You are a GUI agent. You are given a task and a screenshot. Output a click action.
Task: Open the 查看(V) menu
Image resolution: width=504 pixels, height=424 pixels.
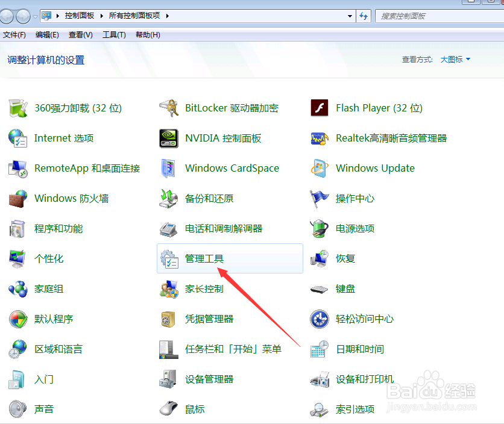pyautogui.click(x=80, y=34)
